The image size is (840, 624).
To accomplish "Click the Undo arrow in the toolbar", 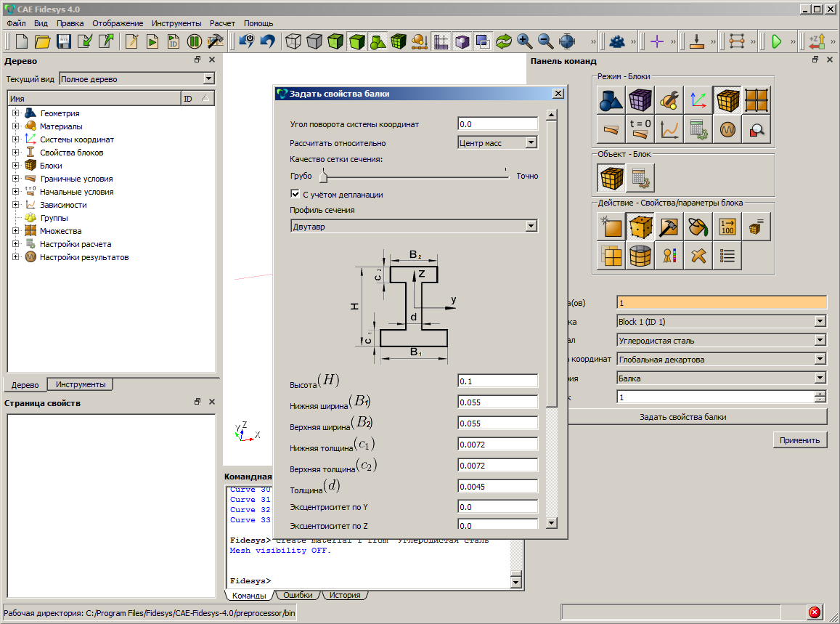I will (267, 41).
